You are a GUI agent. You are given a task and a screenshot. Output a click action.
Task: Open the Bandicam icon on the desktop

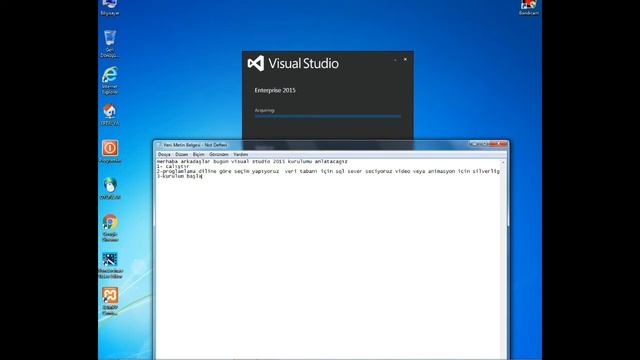[529, 7]
